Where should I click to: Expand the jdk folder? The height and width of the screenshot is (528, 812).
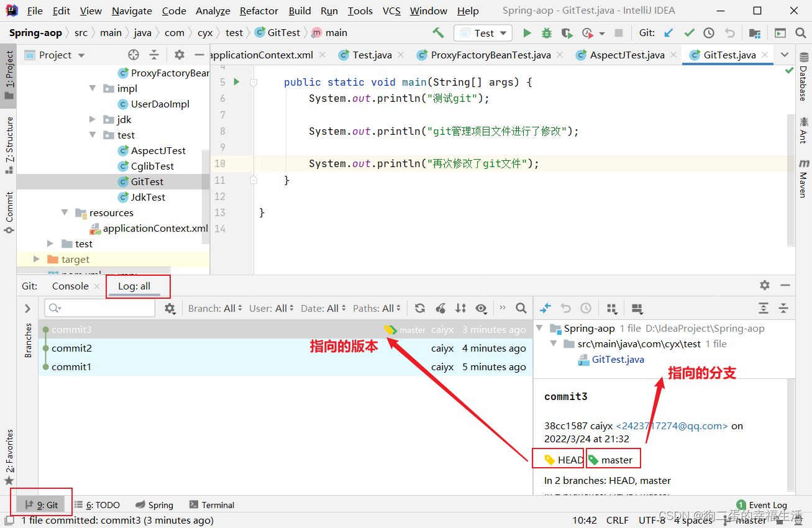click(93, 119)
